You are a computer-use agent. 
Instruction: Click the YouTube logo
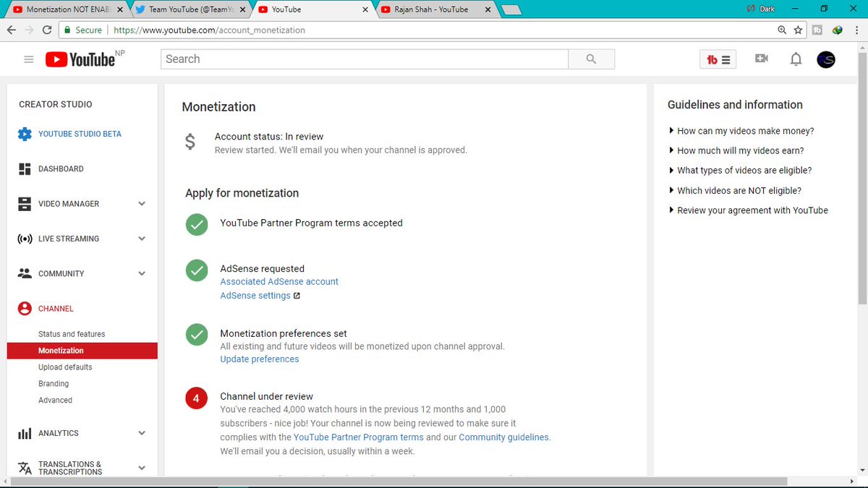click(x=80, y=59)
